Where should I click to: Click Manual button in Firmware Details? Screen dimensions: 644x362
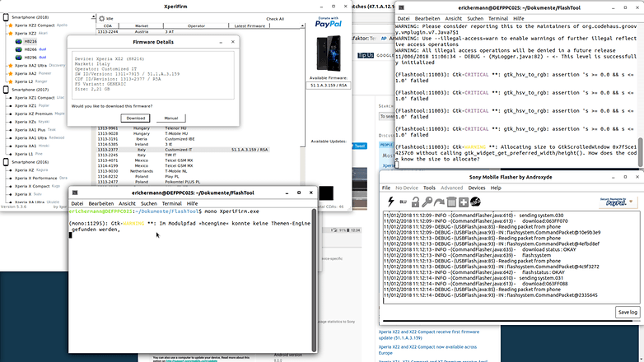[170, 118]
